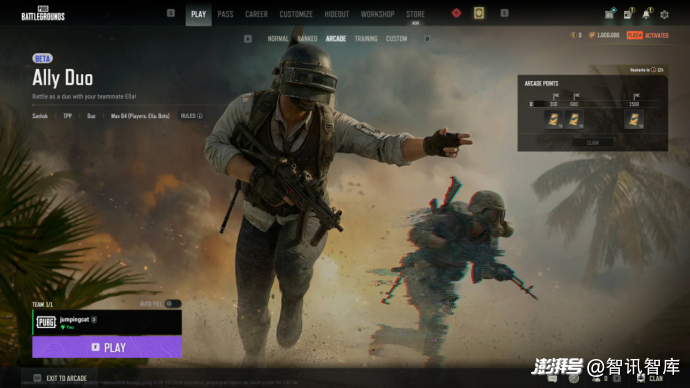Click the Arcade Points progress bar
690x388 pixels.
coord(594,104)
